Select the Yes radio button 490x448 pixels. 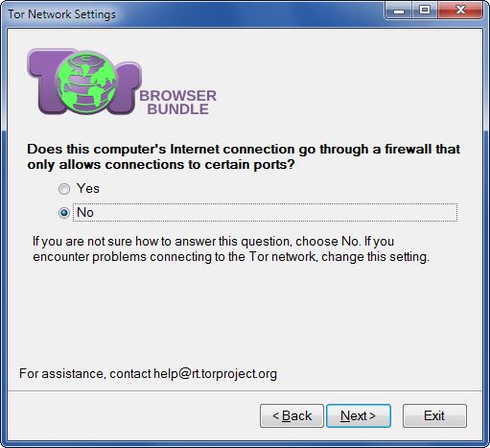coord(64,189)
